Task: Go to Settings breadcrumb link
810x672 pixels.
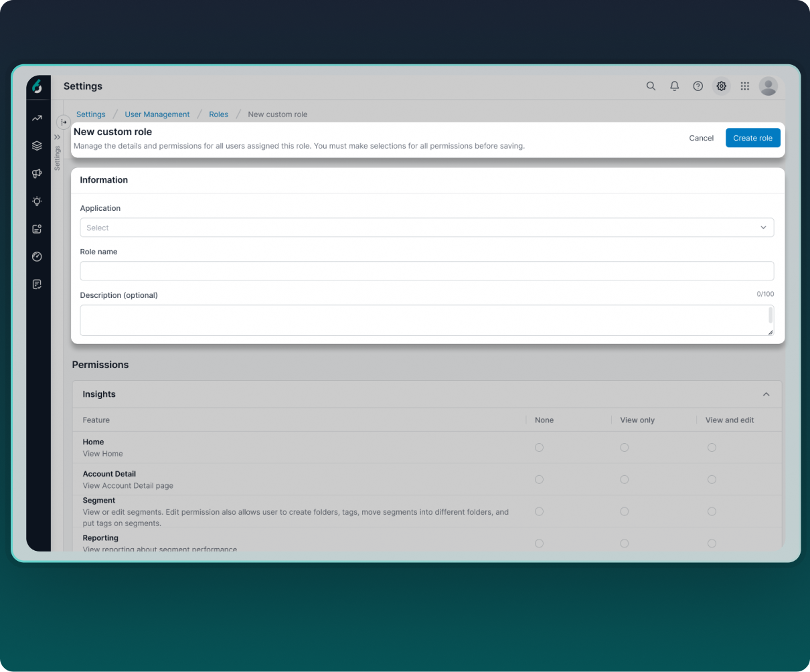Action: (x=91, y=114)
